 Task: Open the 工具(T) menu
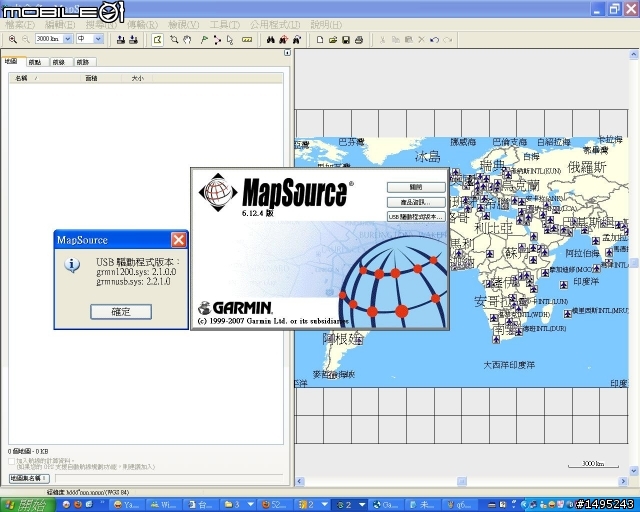click(224, 25)
